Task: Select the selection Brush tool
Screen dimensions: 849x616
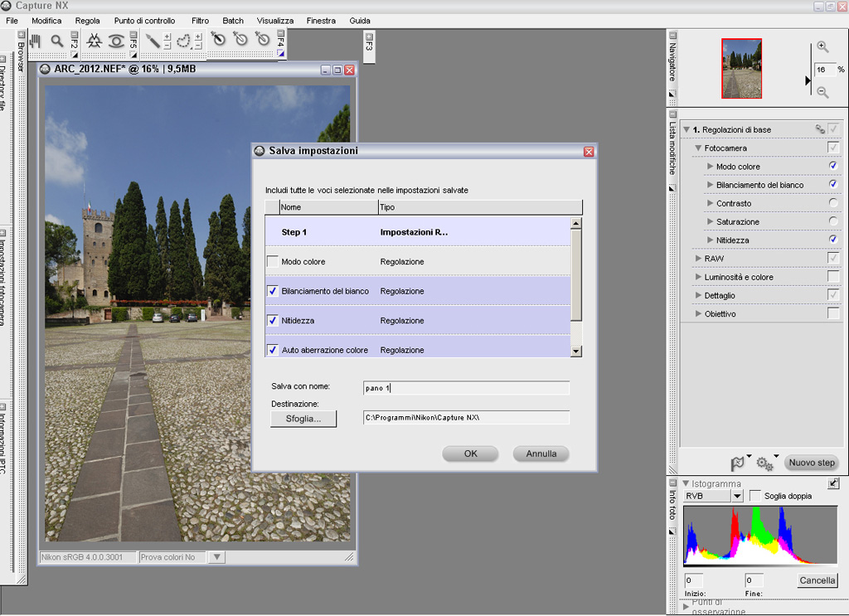Action: click(153, 41)
